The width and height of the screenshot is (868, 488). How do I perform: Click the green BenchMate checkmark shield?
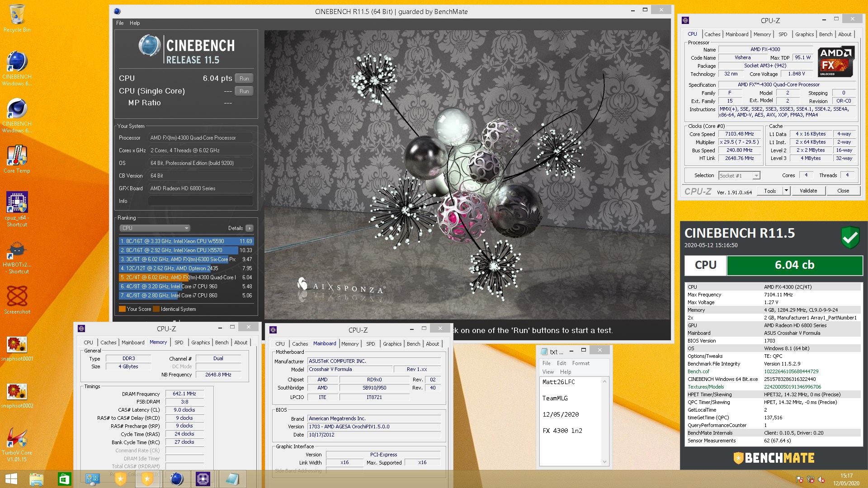(850, 237)
